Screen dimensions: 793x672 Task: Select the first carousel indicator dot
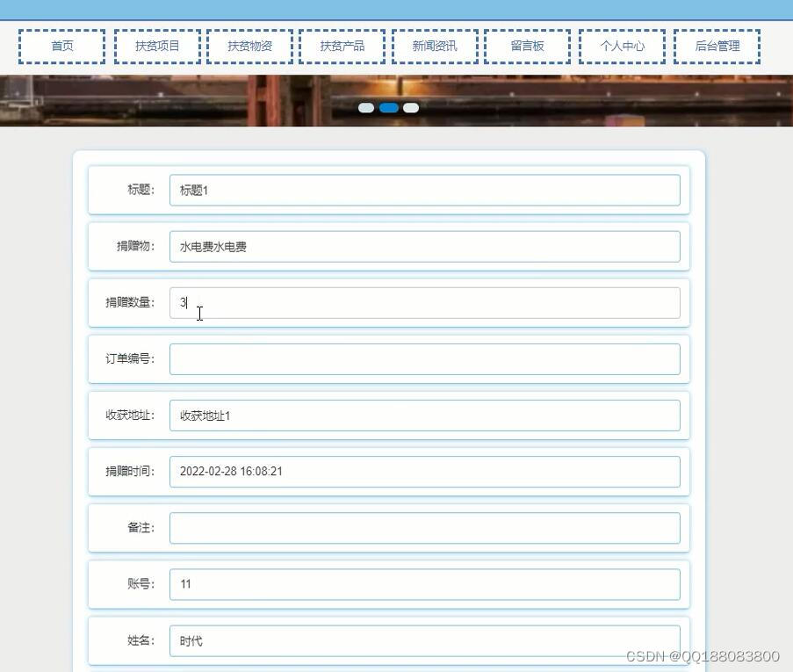click(366, 107)
